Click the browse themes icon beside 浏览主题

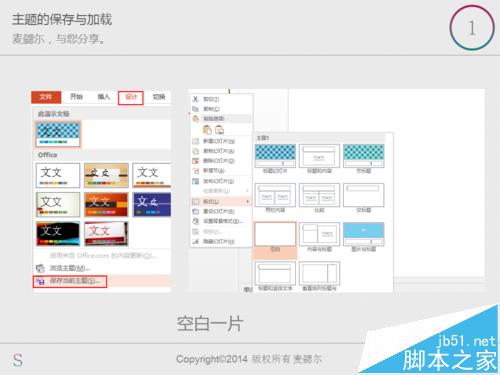tap(40, 268)
